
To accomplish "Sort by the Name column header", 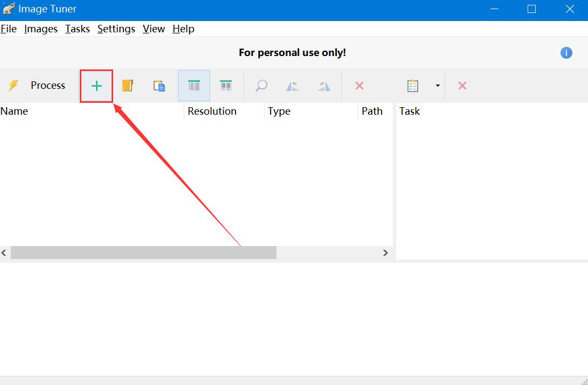I will [92, 111].
